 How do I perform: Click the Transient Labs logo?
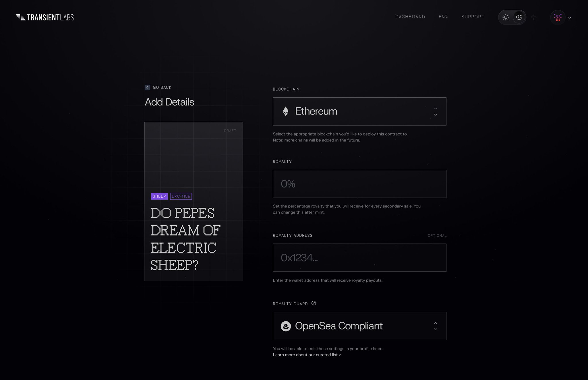point(45,18)
